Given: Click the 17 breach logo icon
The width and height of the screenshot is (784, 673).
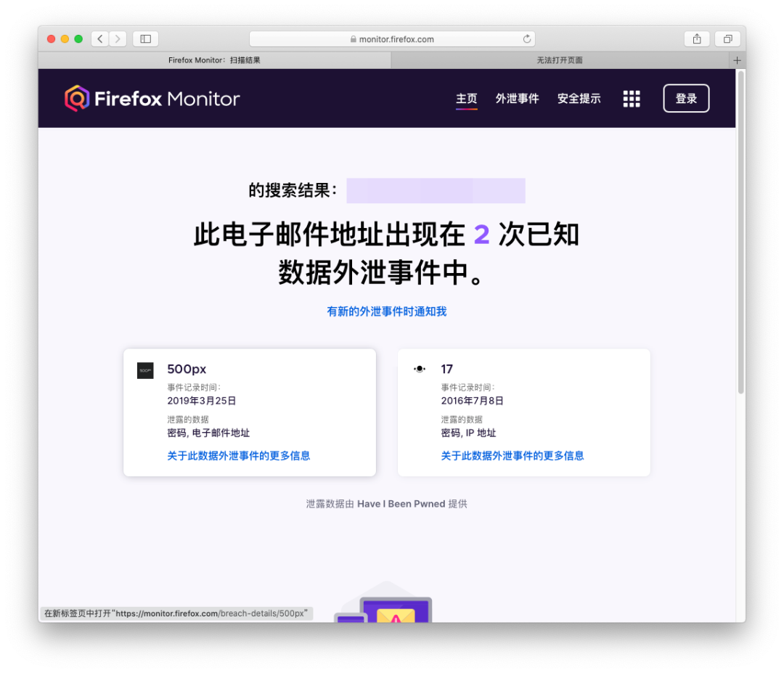Looking at the screenshot, I should (x=420, y=369).
